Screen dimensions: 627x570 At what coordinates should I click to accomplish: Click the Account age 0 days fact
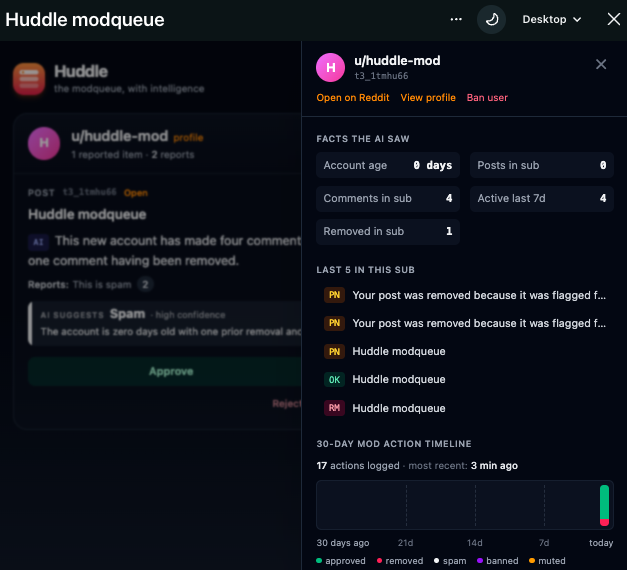pos(387,165)
